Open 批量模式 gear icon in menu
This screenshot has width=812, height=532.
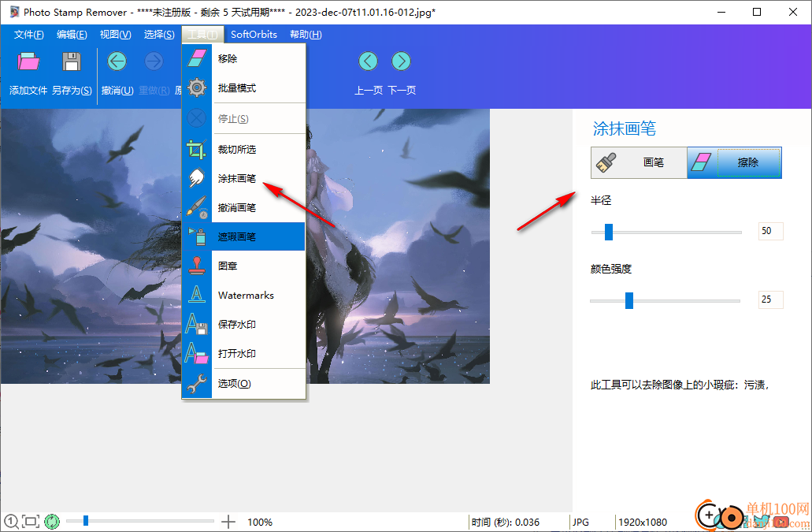click(x=197, y=88)
